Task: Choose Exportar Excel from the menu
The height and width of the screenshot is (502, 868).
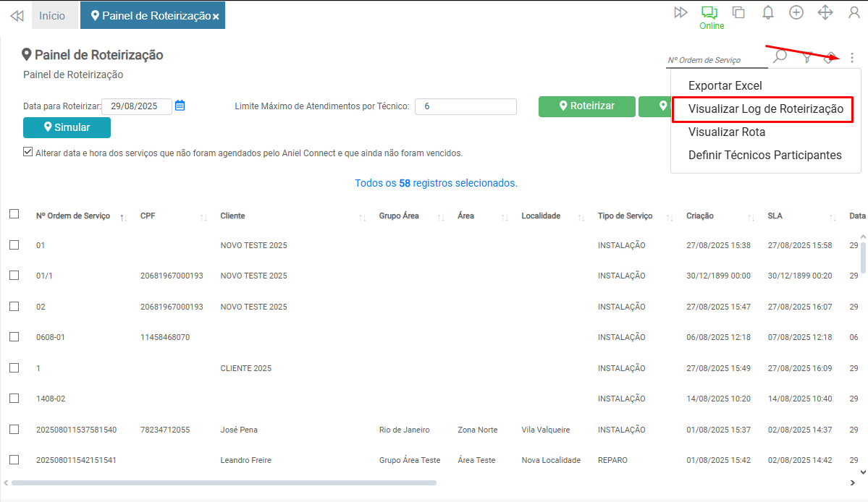Action: pos(725,85)
